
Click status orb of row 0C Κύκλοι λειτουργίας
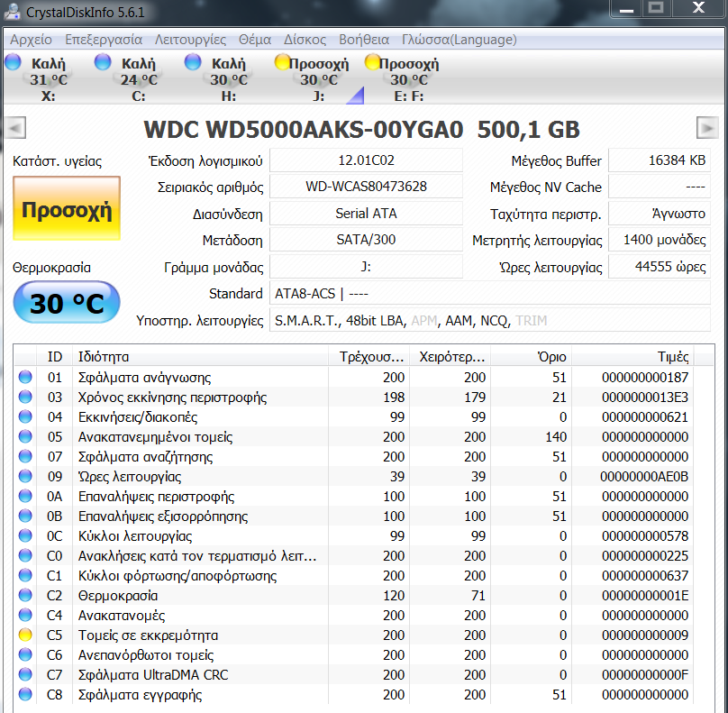[x=25, y=536]
